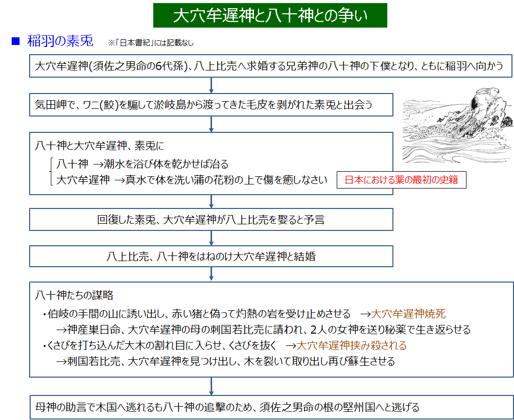514x420 pixels.
Task: Select the blue heading 稲羽の素兎
Action: [60, 41]
